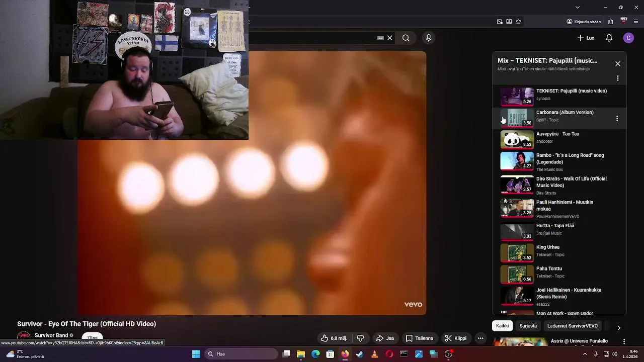Bookmark this page with the star icon
Image resolution: width=644 pixels, height=362 pixels.
(x=519, y=22)
